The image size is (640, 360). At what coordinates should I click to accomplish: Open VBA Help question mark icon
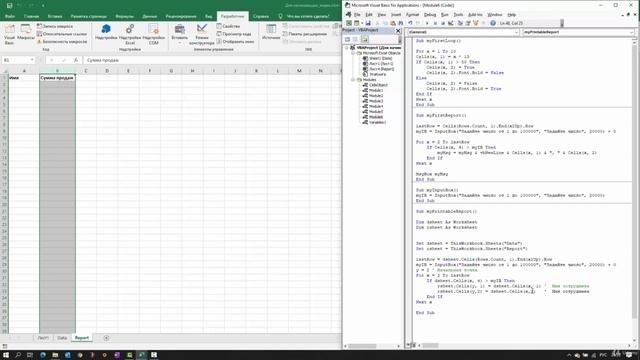click(x=493, y=23)
